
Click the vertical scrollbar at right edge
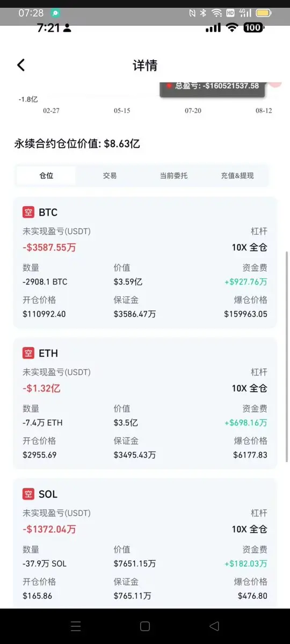coord(287,357)
